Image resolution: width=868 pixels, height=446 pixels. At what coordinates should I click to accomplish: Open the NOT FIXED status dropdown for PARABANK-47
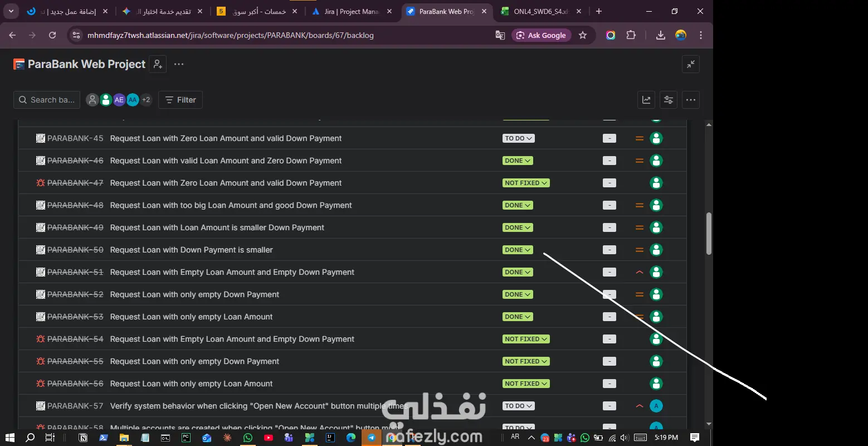click(526, 183)
